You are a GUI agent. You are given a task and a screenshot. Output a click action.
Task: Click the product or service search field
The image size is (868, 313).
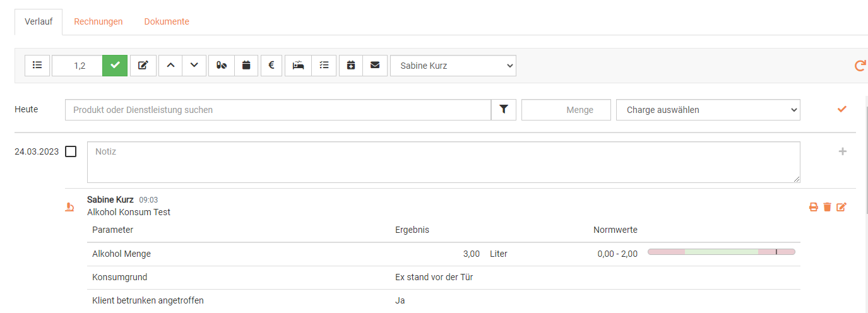pyautogui.click(x=278, y=110)
